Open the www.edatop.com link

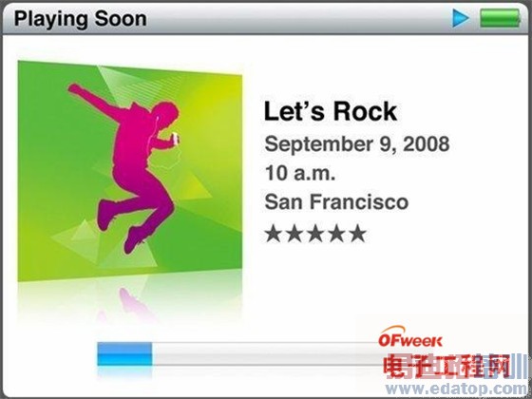(x=456, y=389)
